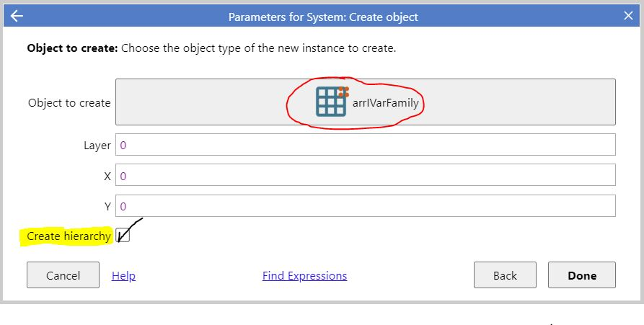
Task: Open the Object to create picker box
Action: coord(365,102)
